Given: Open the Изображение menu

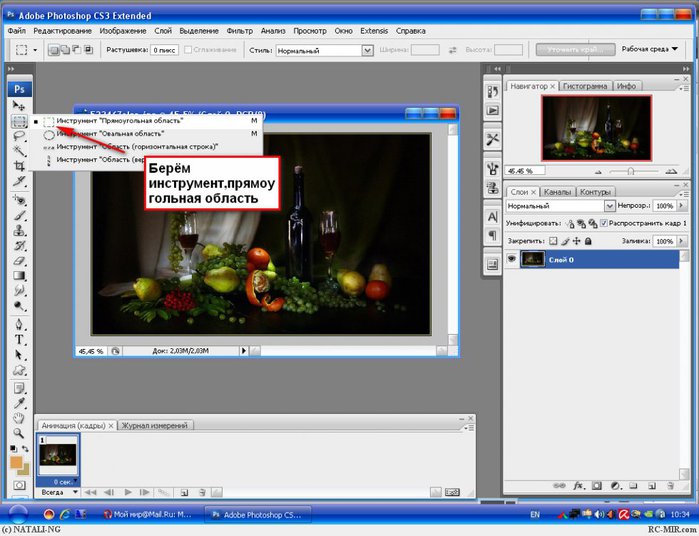Looking at the screenshot, I should [x=123, y=31].
